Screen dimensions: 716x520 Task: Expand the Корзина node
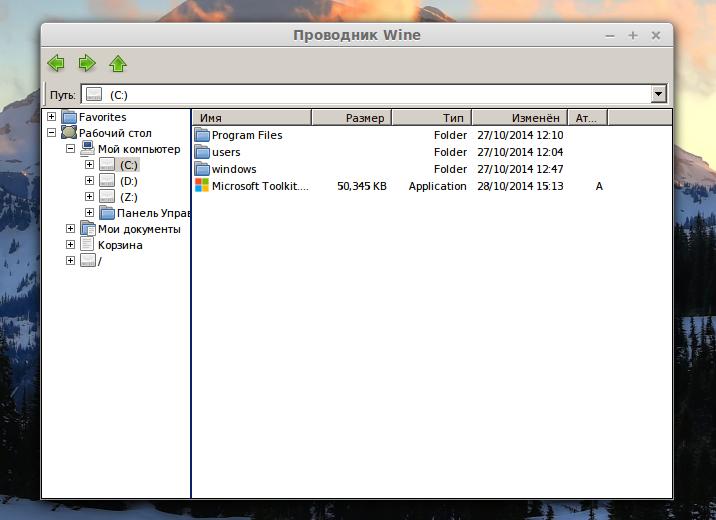click(70, 244)
